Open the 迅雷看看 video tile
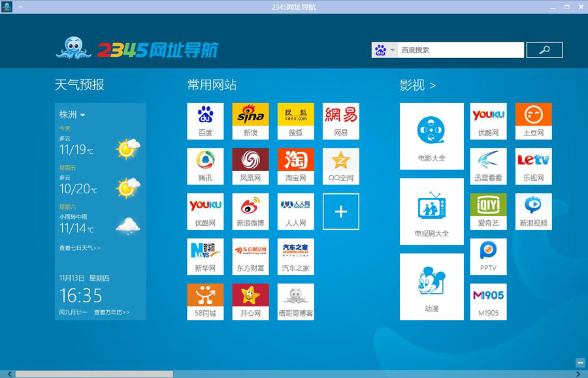Image resolution: width=588 pixels, height=378 pixels. click(488, 166)
